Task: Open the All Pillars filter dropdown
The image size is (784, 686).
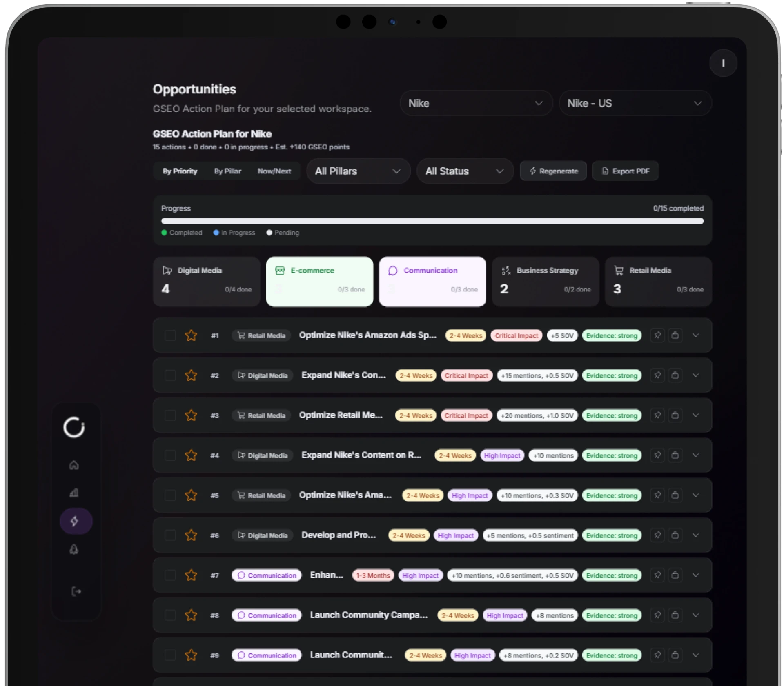Action: (x=359, y=171)
